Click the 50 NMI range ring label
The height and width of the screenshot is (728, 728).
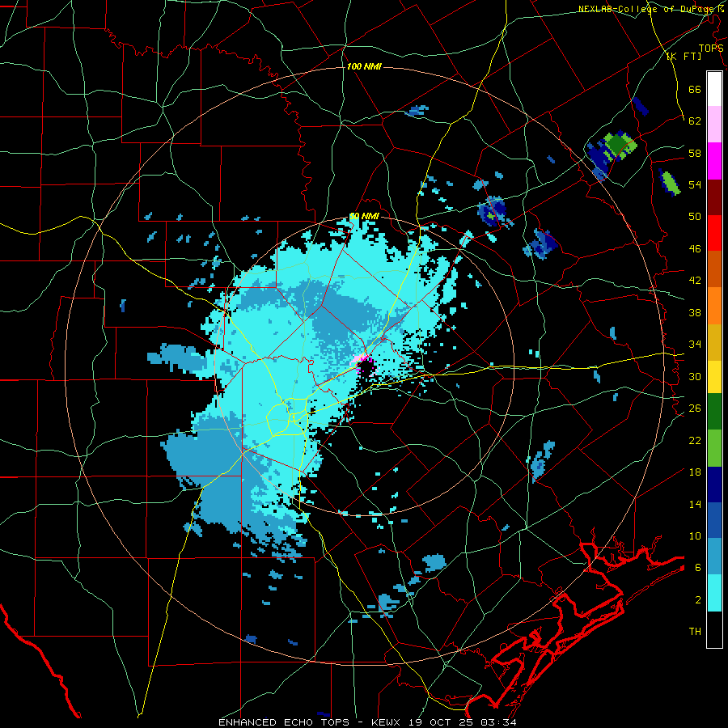click(364, 216)
